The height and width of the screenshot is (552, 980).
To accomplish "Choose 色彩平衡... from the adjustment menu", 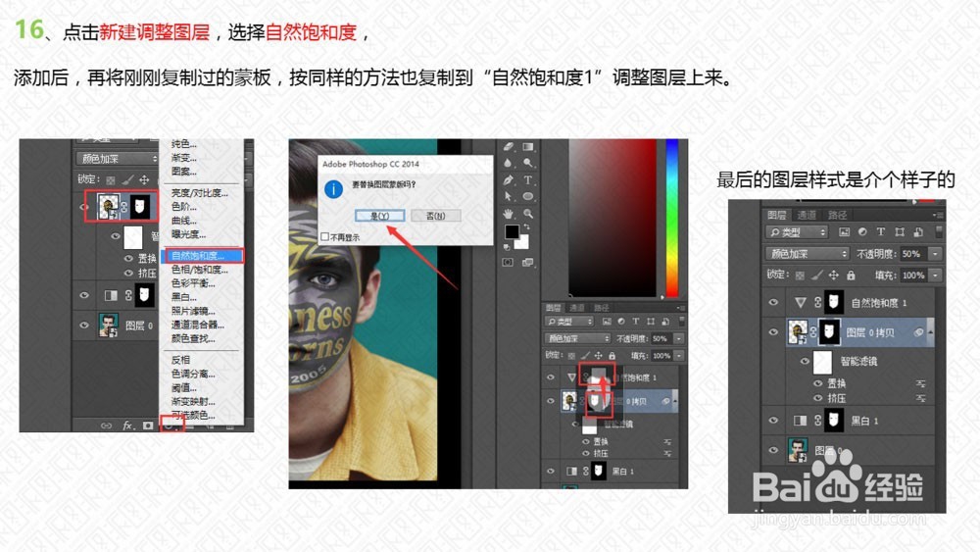I will coord(193,283).
